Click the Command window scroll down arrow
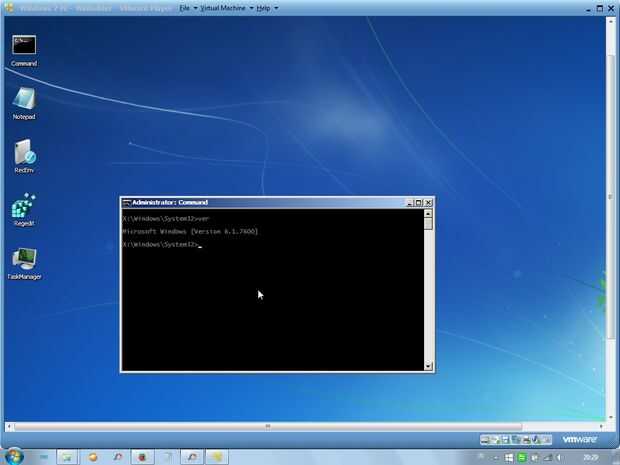The image size is (620, 465). point(428,366)
